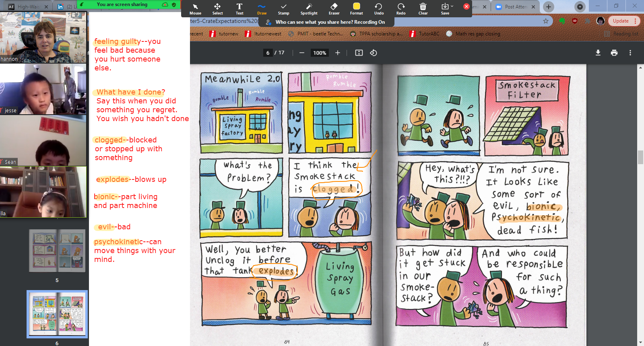Open the Chrome extensions puzzle menu

click(588, 21)
